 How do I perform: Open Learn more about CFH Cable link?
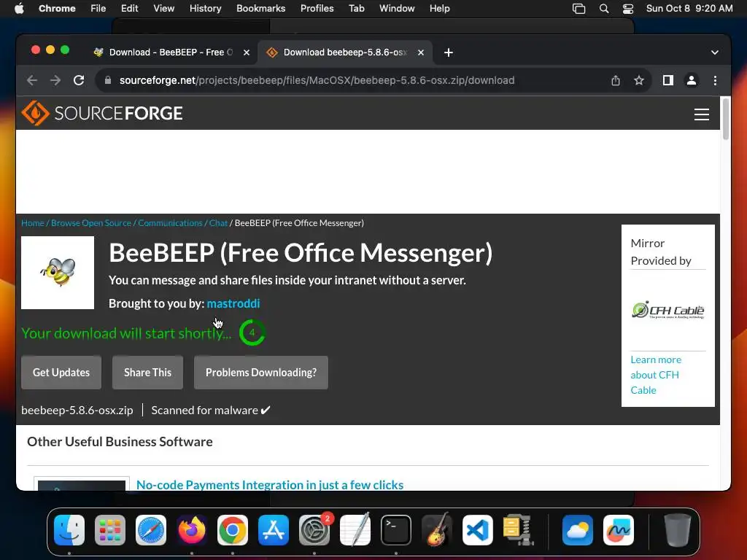656,375
